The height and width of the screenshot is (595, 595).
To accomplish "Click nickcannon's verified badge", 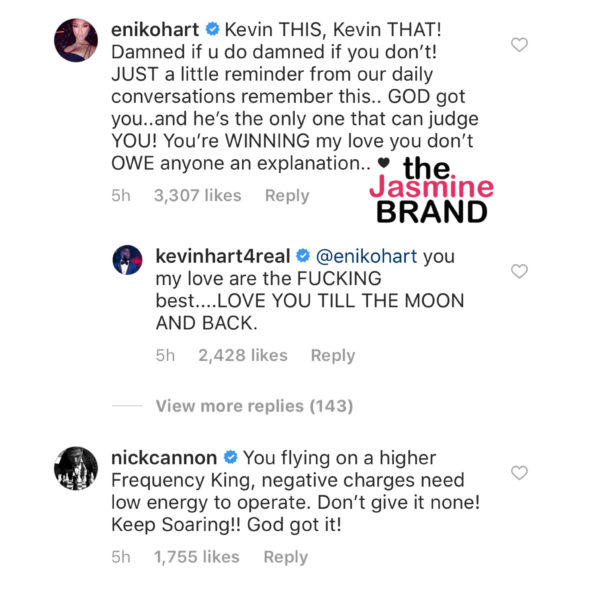I will [x=230, y=457].
